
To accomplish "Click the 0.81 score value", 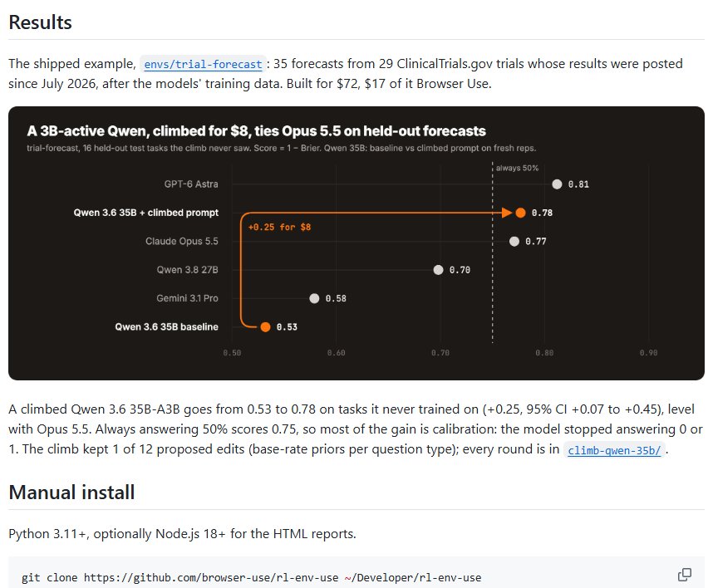I will [x=578, y=184].
